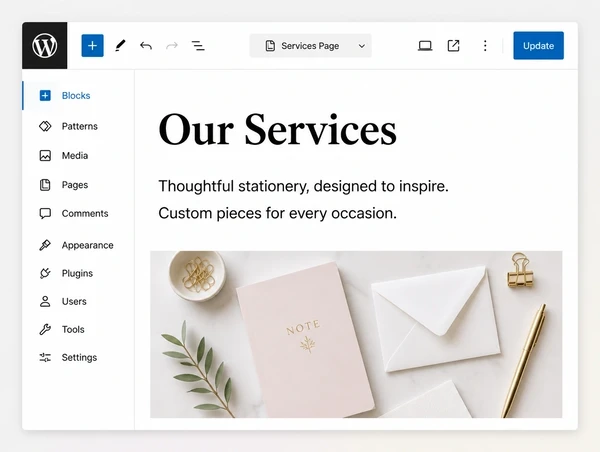Image resolution: width=600 pixels, height=452 pixels.
Task: Click the Settings sliders icon
Action: [45, 357]
